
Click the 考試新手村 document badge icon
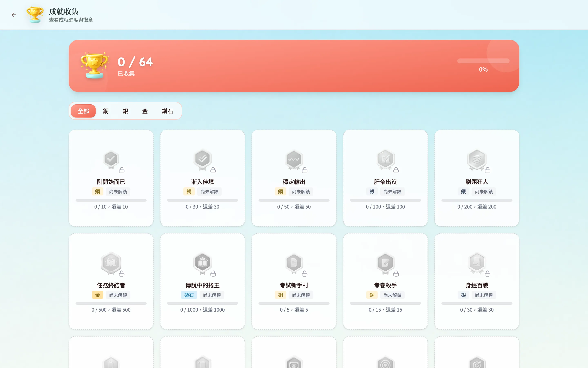[x=294, y=263]
